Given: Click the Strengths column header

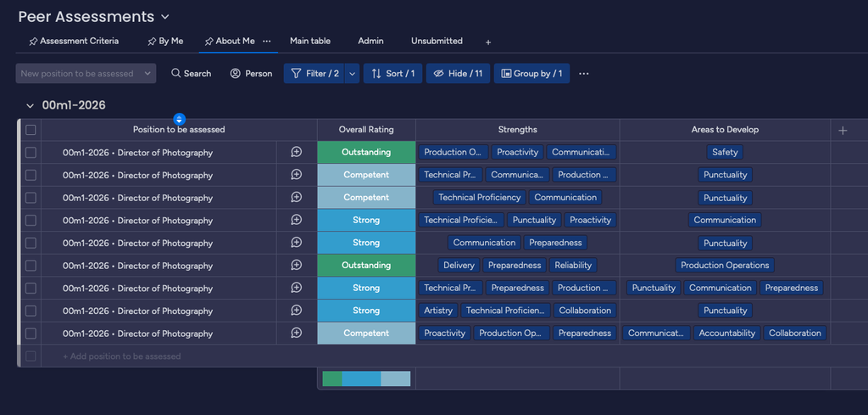Looking at the screenshot, I should coord(518,130).
